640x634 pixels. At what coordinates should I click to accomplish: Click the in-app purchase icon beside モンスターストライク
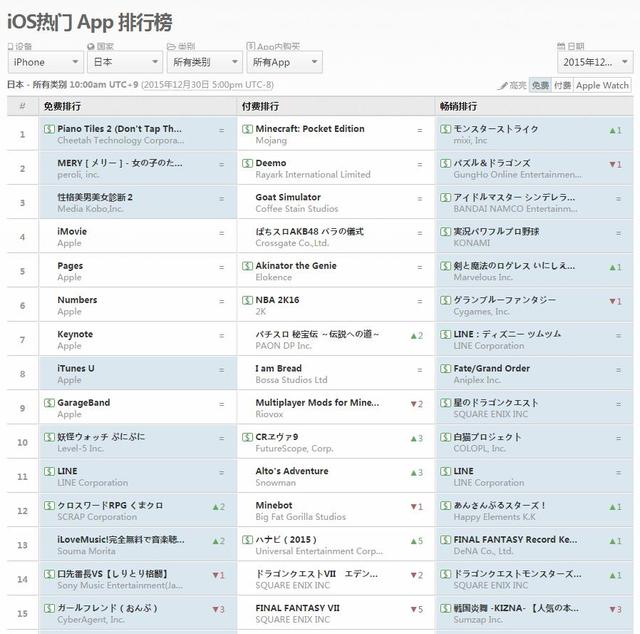(x=445, y=129)
